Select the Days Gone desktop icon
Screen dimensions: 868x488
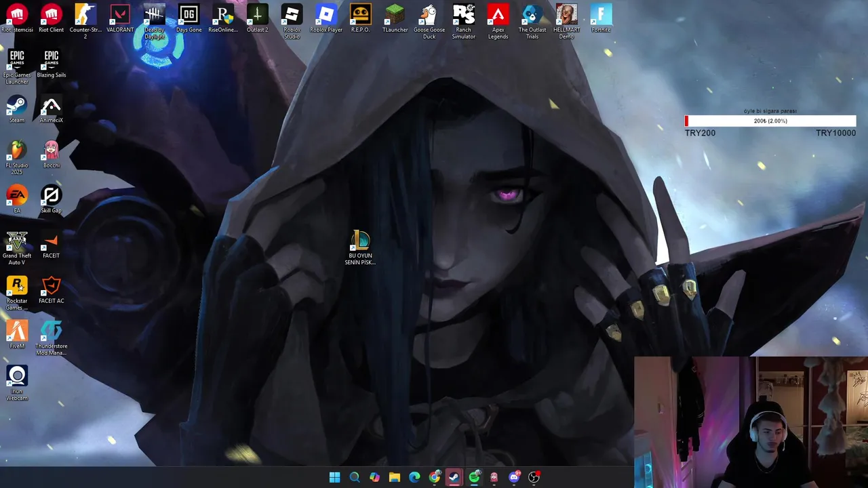[x=189, y=18]
